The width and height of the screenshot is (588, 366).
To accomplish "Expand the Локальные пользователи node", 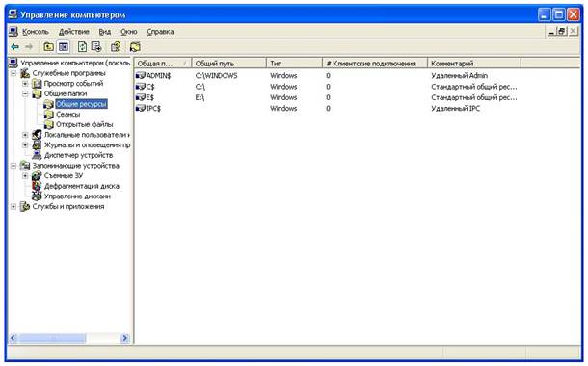I will [25, 135].
